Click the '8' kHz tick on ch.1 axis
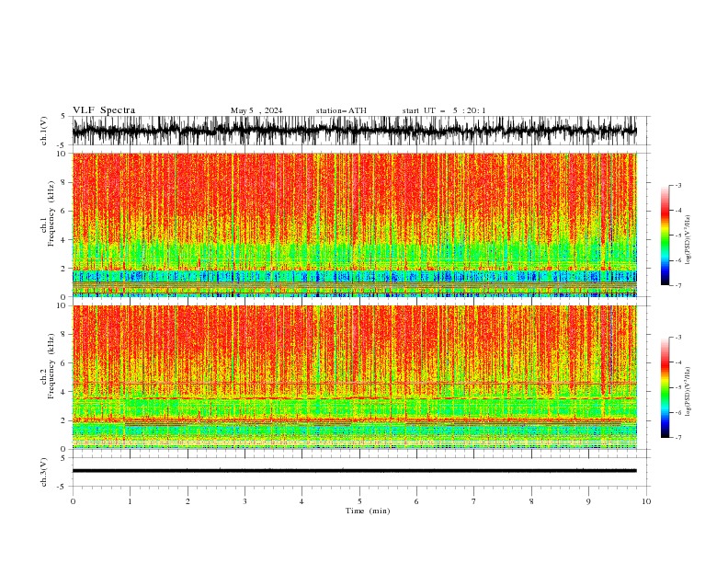This screenshot has height=563, width=728. point(64,182)
